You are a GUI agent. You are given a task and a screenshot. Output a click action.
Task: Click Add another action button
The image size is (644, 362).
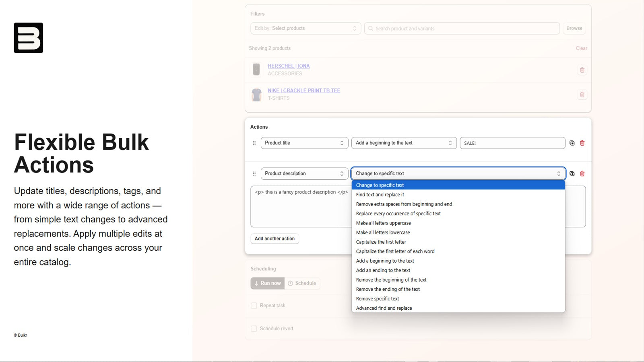(275, 239)
